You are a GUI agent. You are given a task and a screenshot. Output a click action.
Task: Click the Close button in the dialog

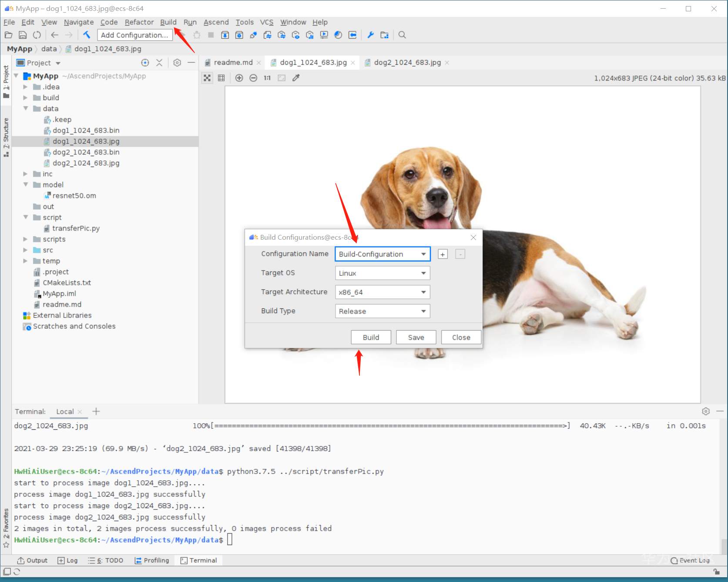pos(461,338)
